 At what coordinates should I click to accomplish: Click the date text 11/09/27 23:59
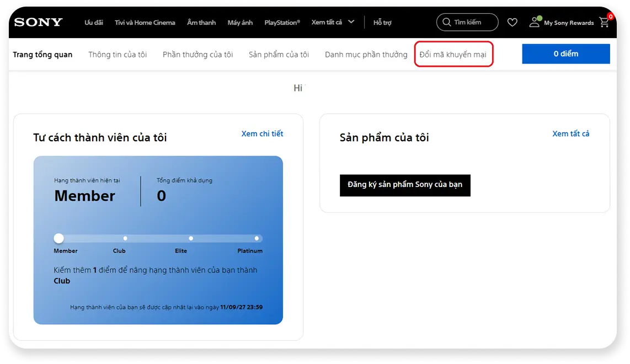(242, 307)
